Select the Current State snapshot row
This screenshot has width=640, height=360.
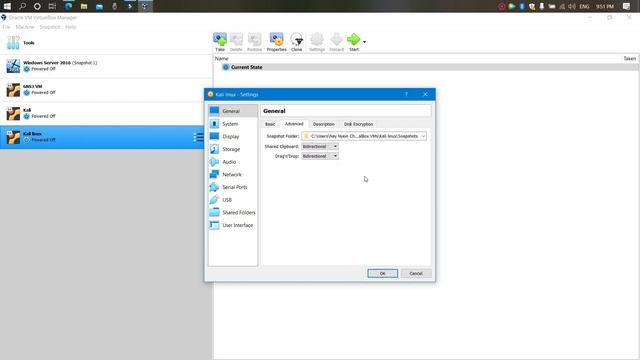(x=426, y=67)
